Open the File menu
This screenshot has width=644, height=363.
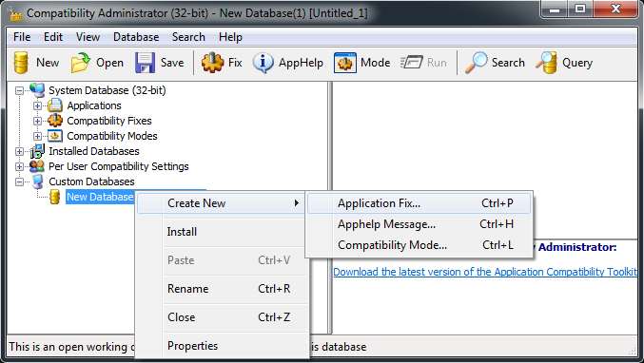pyautogui.click(x=22, y=37)
